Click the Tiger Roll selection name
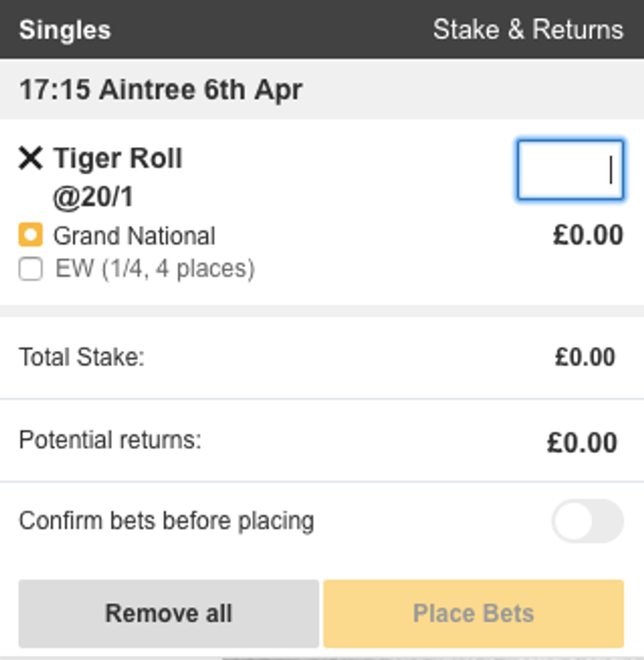This screenshot has width=644, height=660. [x=118, y=158]
